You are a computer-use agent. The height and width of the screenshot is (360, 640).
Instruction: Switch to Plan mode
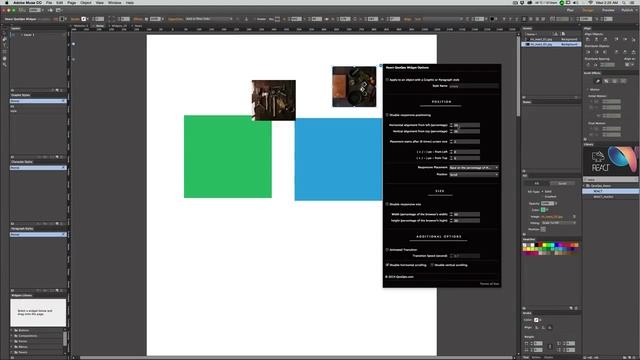pyautogui.click(x=570, y=10)
